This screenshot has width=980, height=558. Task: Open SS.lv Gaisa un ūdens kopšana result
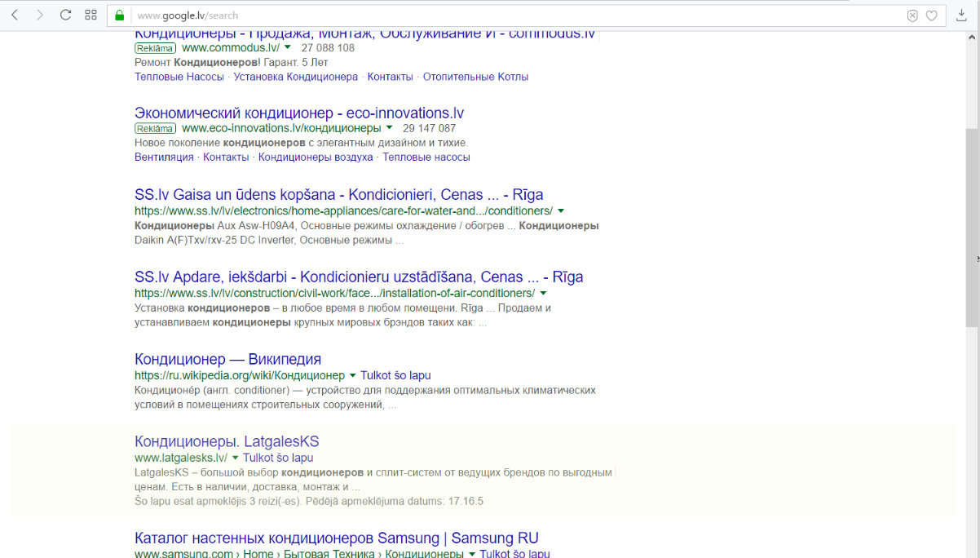pyautogui.click(x=338, y=195)
